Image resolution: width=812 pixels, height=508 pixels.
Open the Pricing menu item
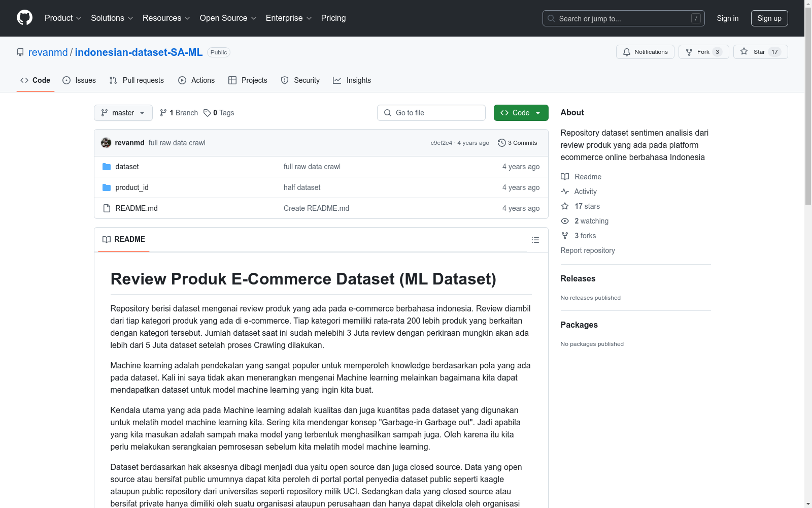click(x=333, y=18)
